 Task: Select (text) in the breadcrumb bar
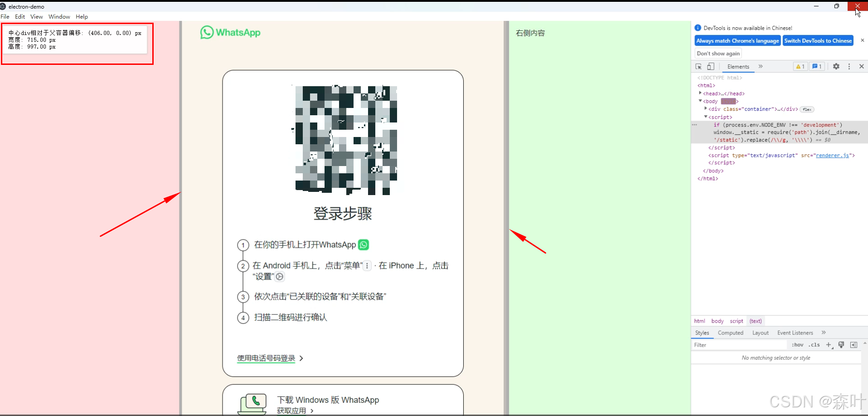point(756,321)
